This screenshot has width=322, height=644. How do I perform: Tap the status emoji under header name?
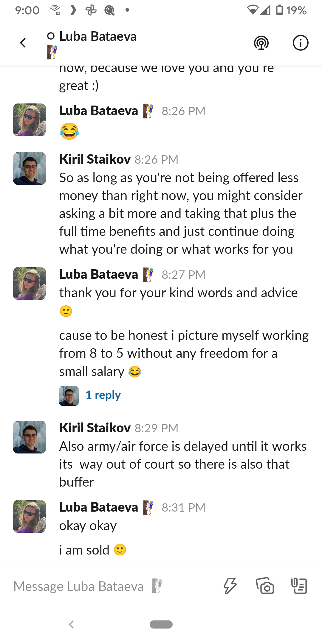pyautogui.click(x=52, y=52)
